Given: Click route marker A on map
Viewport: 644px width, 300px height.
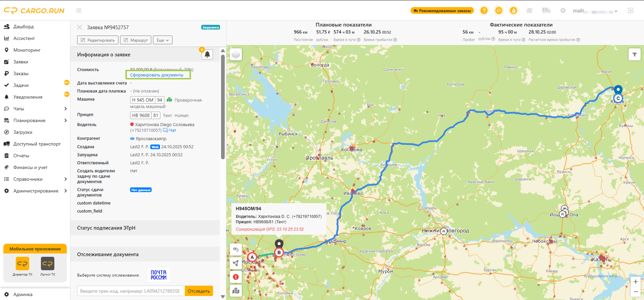Looking at the screenshot, I should click(252, 257).
